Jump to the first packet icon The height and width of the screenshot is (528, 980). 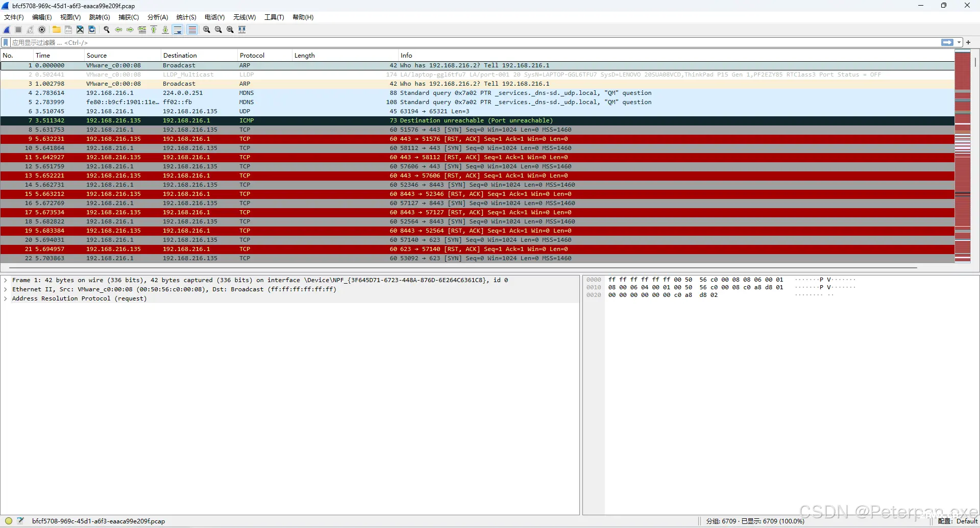click(154, 30)
